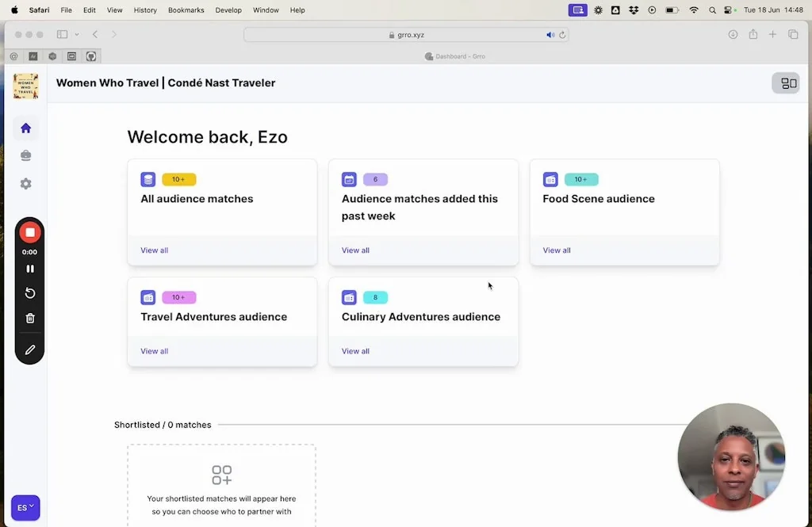
Task: View all under All audience matches
Action: pyautogui.click(x=154, y=250)
